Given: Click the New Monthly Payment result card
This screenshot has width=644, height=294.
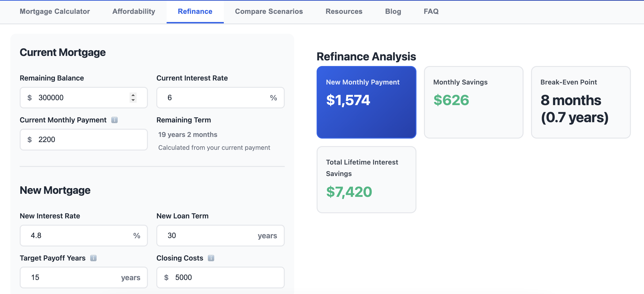Looking at the screenshot, I should [366, 102].
